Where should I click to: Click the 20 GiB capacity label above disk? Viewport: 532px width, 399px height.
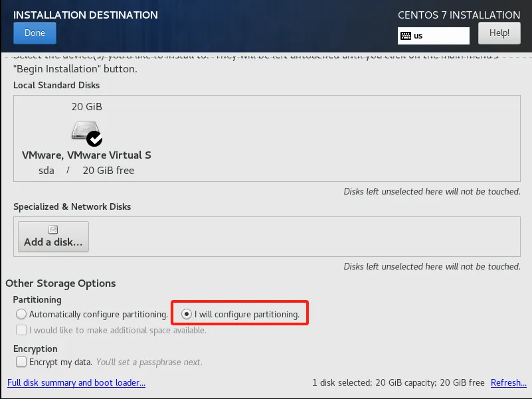(86, 107)
